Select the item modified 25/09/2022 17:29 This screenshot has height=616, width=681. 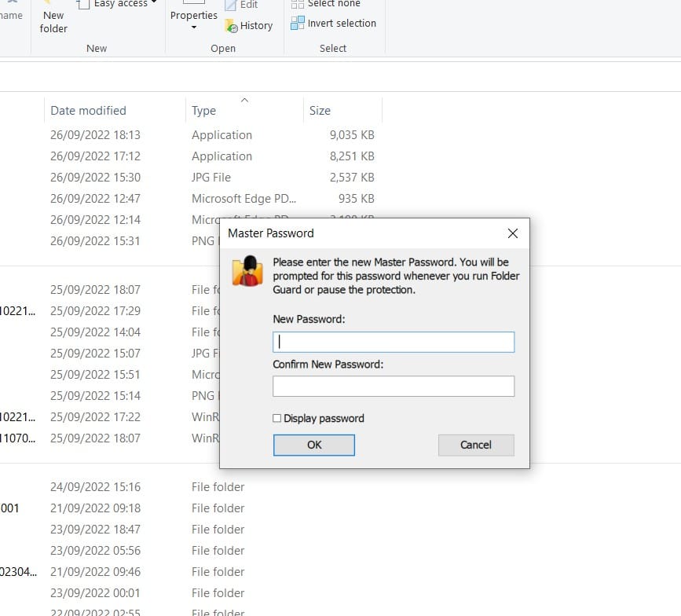pos(109,311)
